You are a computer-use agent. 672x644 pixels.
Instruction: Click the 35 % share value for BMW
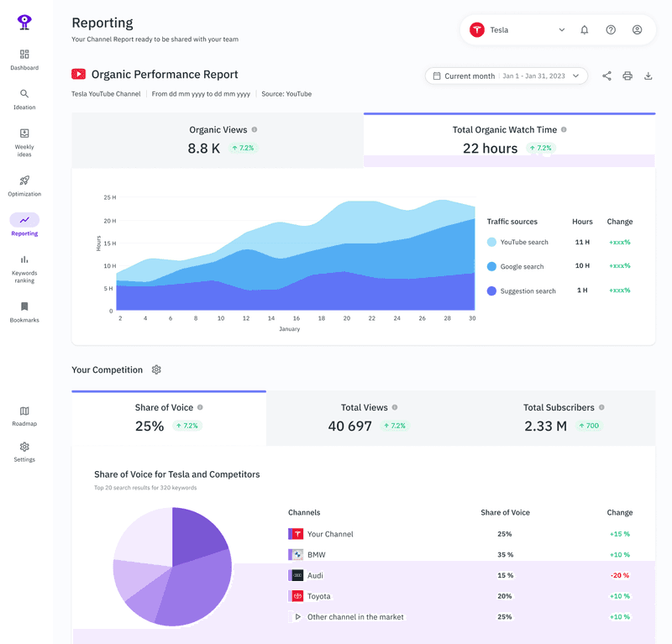coord(506,554)
